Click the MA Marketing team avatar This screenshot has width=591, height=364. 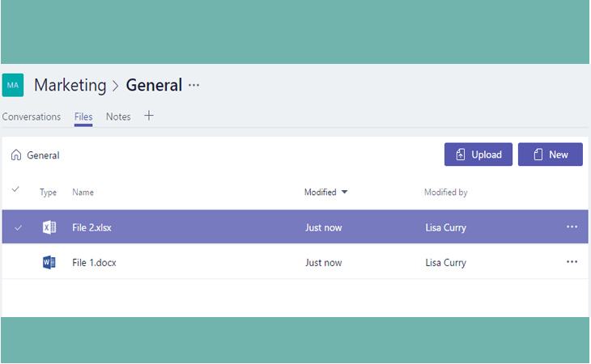click(x=13, y=85)
